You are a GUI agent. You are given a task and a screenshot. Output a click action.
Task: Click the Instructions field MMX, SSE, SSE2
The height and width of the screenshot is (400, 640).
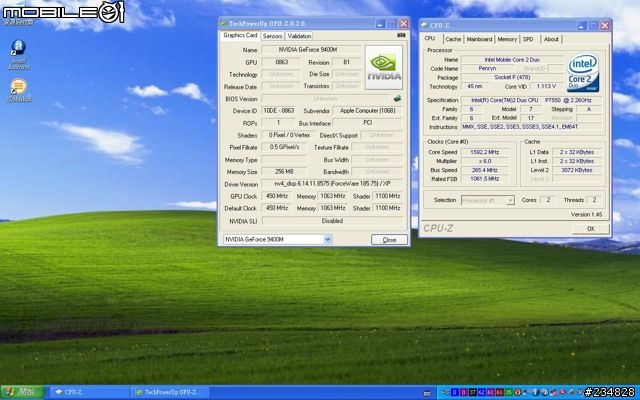click(x=531, y=127)
